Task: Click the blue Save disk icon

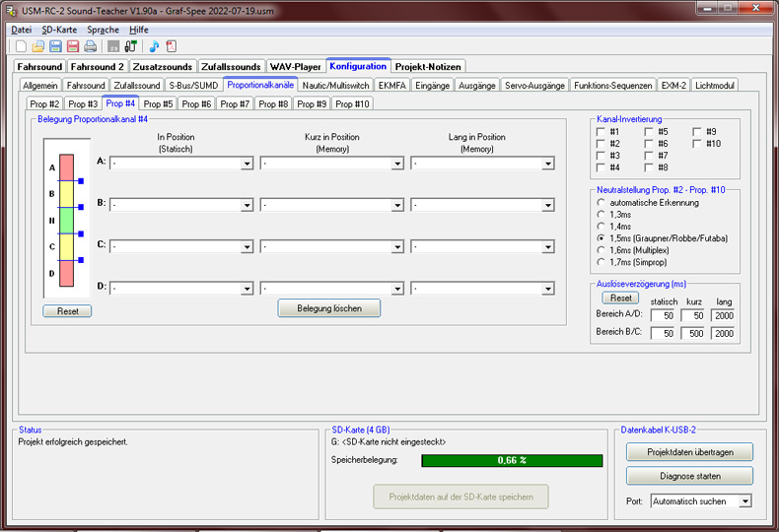Action: [55, 46]
